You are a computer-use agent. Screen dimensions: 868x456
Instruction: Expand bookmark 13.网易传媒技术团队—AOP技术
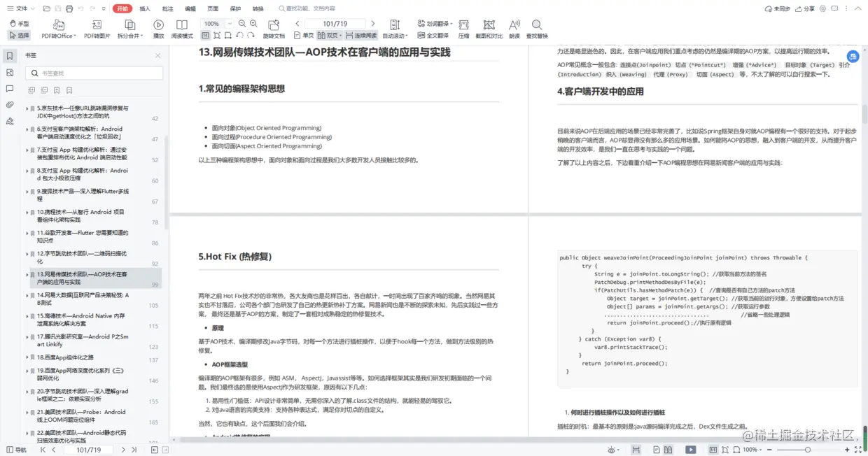[27, 275]
